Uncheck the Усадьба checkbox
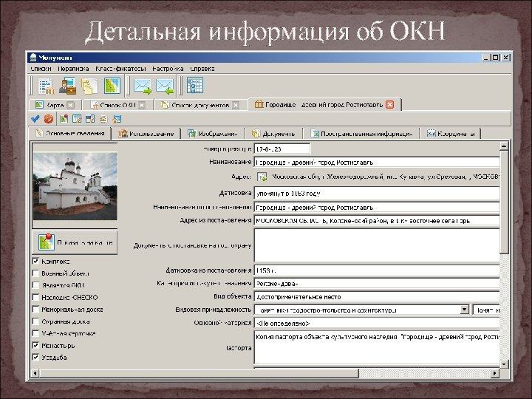Screen dimensions: 532x399 pos(35,358)
